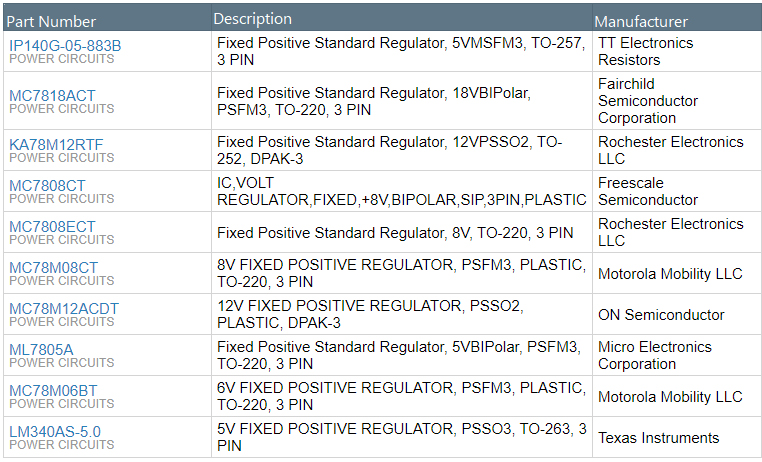The width and height of the screenshot is (762, 462).
Task: Open the MC7808ECT part page
Action: (52, 226)
